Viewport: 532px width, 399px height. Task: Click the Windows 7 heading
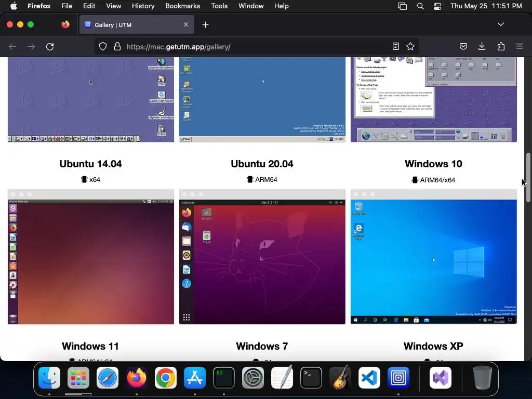(x=262, y=346)
